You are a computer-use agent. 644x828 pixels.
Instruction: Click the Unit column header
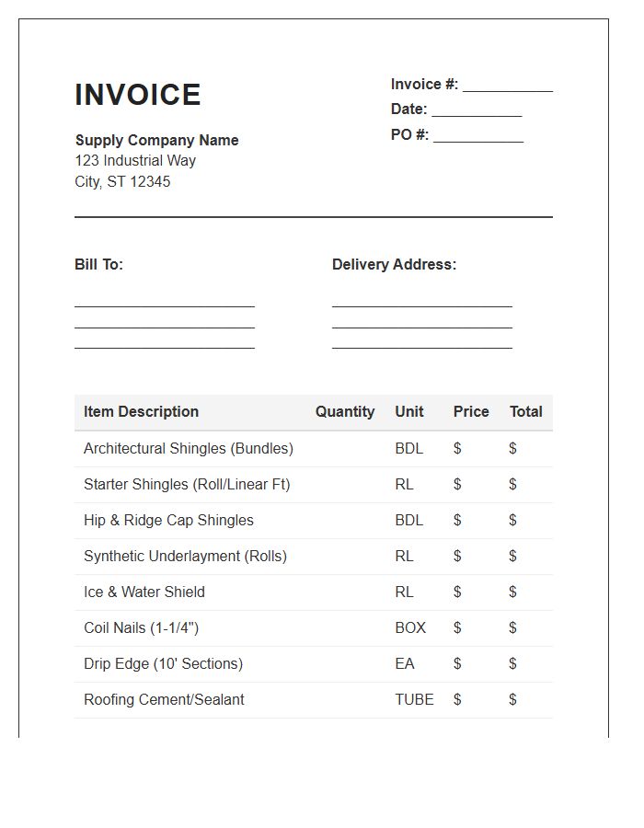[x=409, y=411]
